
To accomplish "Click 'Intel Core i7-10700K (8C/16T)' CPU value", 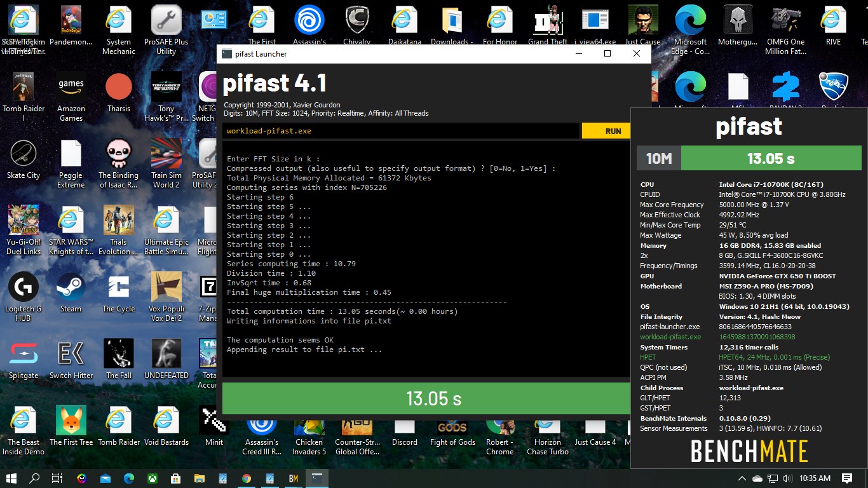I will [771, 184].
